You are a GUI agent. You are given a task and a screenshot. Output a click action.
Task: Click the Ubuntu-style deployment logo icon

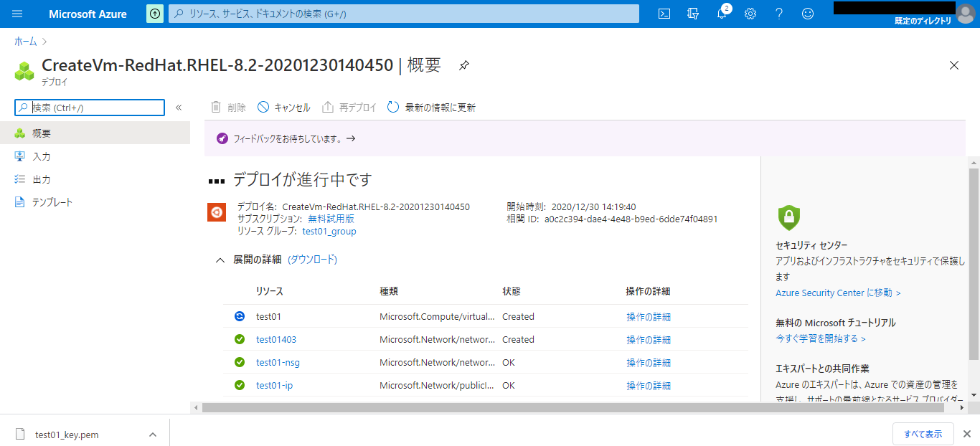click(217, 213)
